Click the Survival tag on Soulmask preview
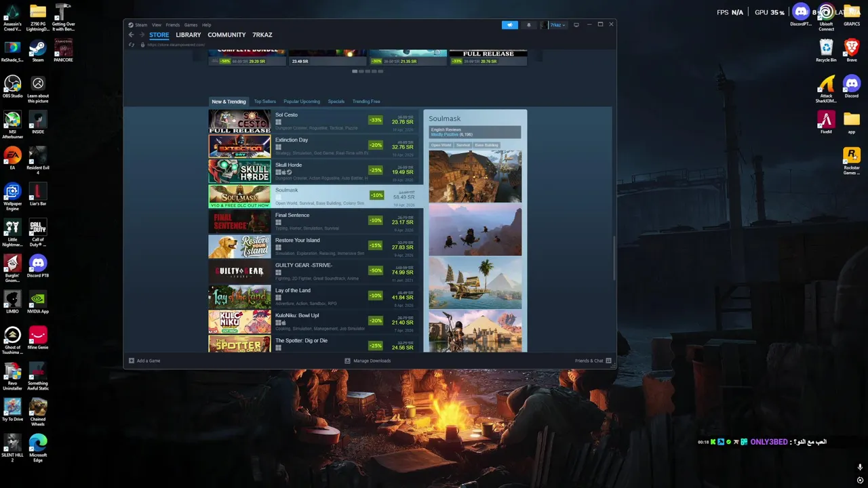Image resolution: width=868 pixels, height=488 pixels. click(463, 145)
